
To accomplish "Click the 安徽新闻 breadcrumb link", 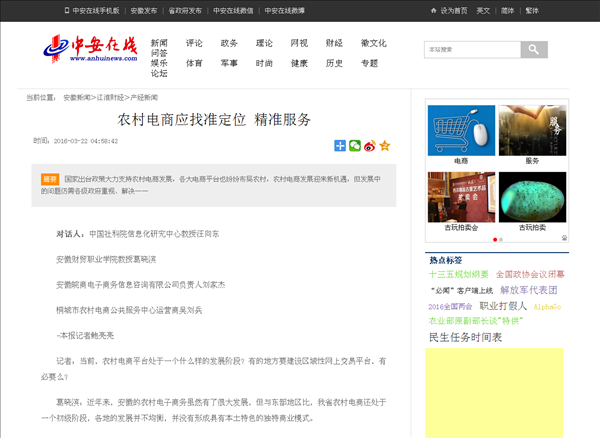I will pos(76,97).
